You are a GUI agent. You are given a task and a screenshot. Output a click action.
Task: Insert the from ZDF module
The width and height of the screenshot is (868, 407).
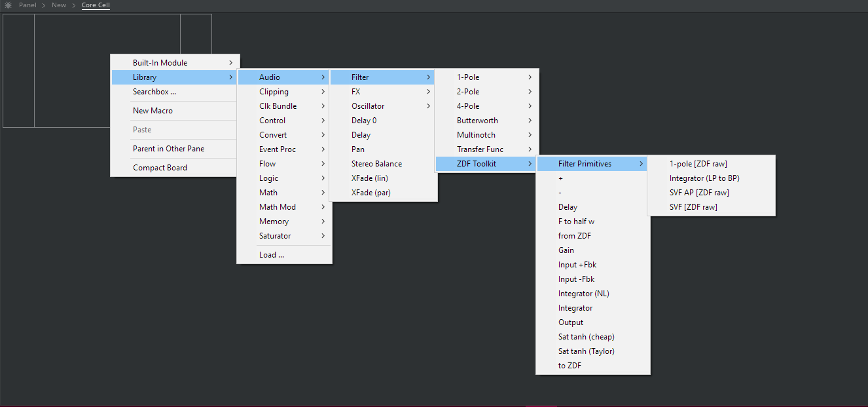point(593,236)
